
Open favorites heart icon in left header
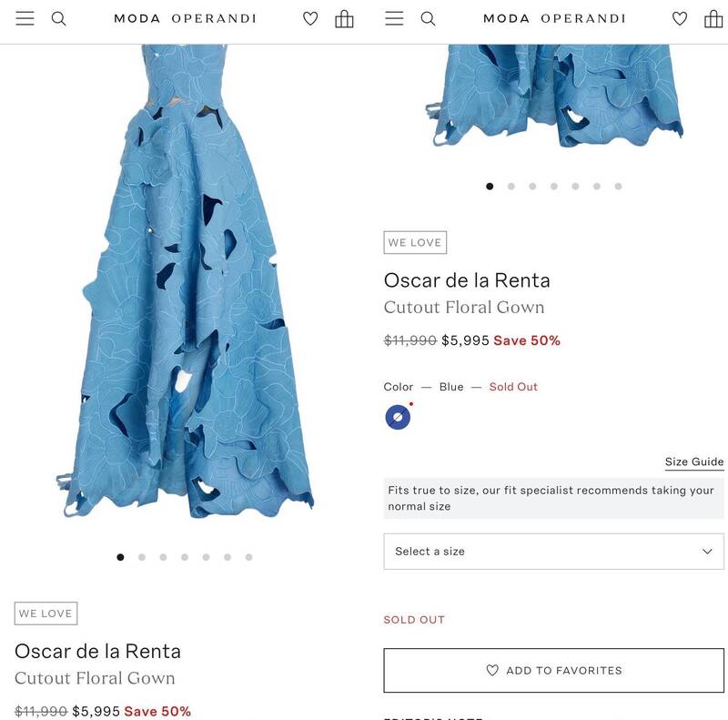click(310, 18)
